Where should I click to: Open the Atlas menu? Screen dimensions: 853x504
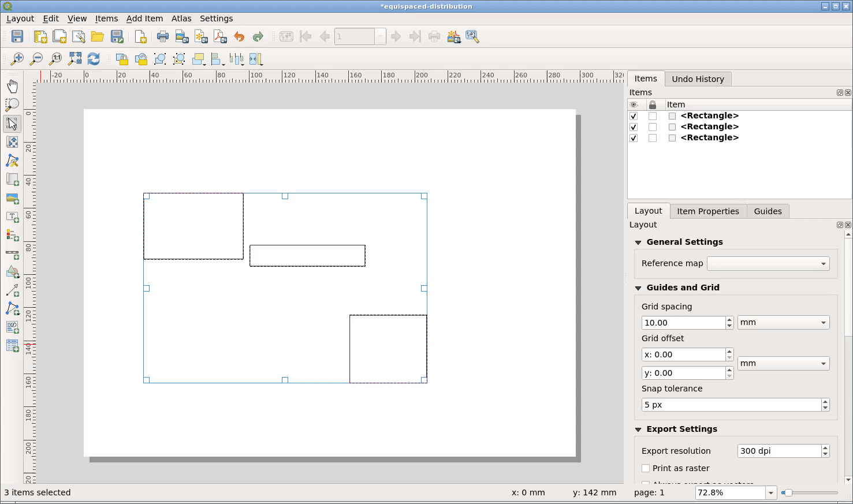click(181, 18)
